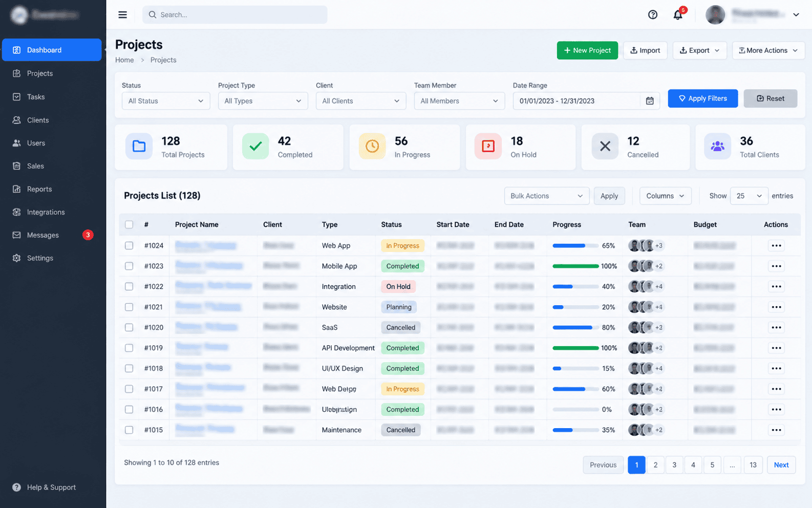Check the box for project #1024

129,246
